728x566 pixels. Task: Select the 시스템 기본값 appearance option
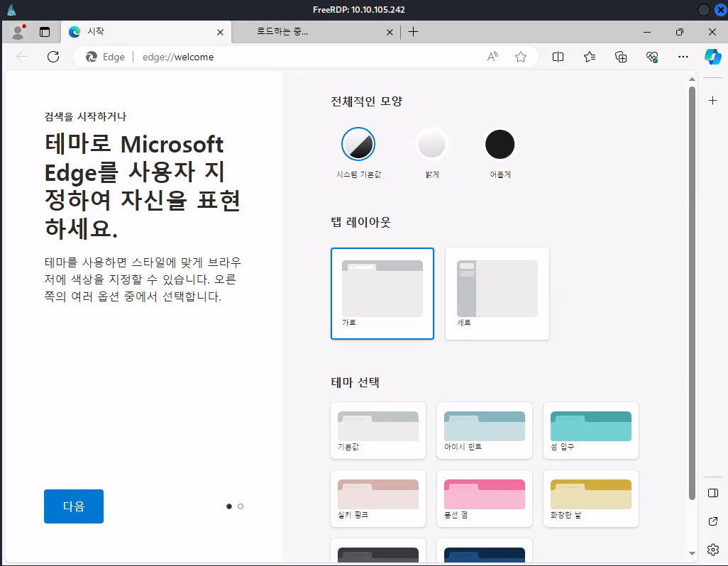[358, 145]
